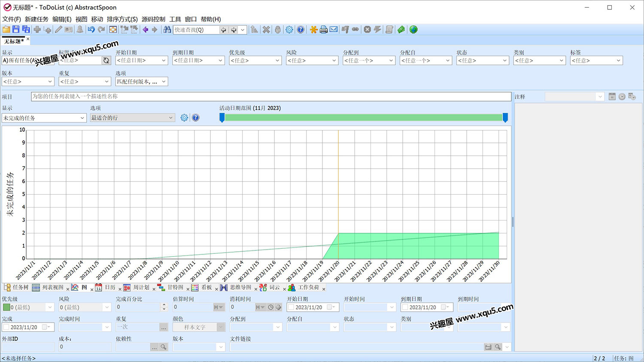Open the 编辑(E) menu
The image size is (644, 362).
pos(62,19)
